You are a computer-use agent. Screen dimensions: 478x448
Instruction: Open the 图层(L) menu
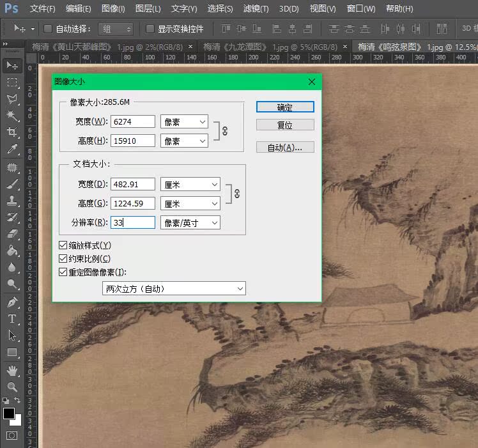148,8
